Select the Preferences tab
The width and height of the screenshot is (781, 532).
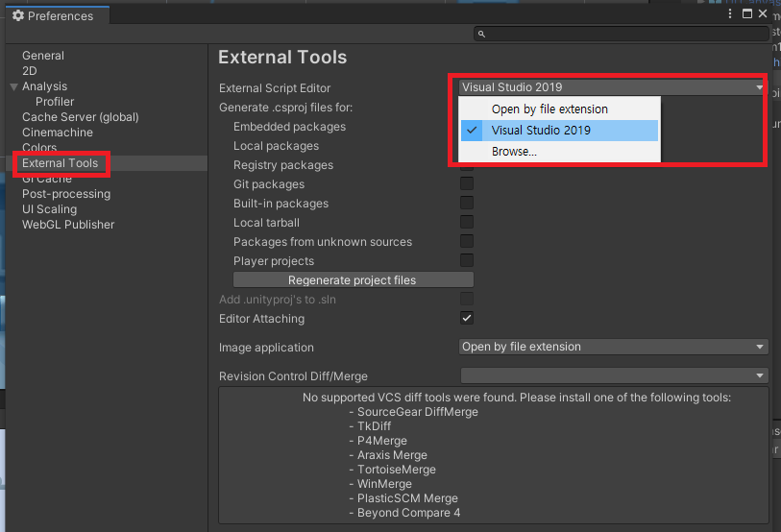(58, 16)
